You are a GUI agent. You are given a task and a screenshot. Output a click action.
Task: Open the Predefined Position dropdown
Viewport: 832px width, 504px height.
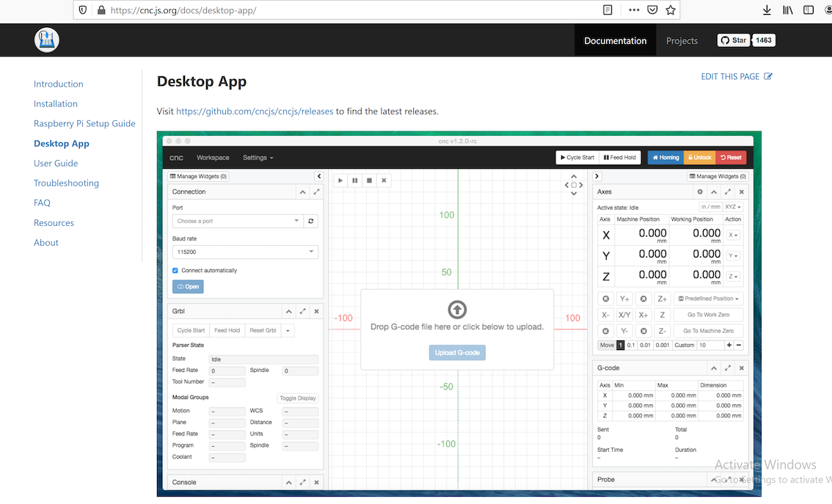(708, 299)
